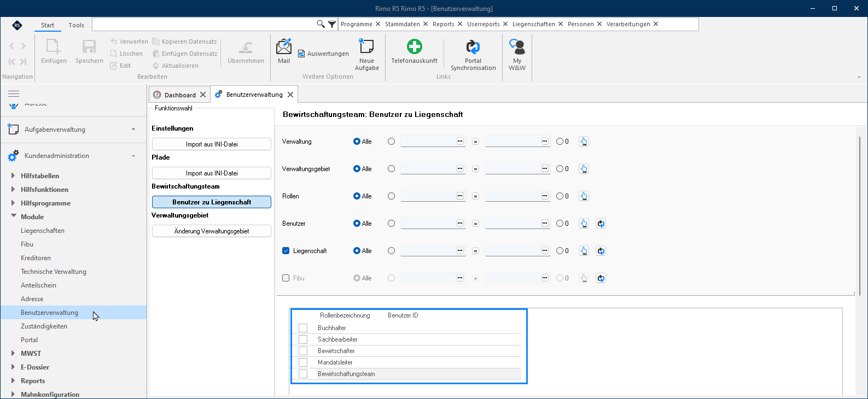The height and width of the screenshot is (399, 868).
Task: Open the Mail icon in ribbon
Action: point(284,46)
